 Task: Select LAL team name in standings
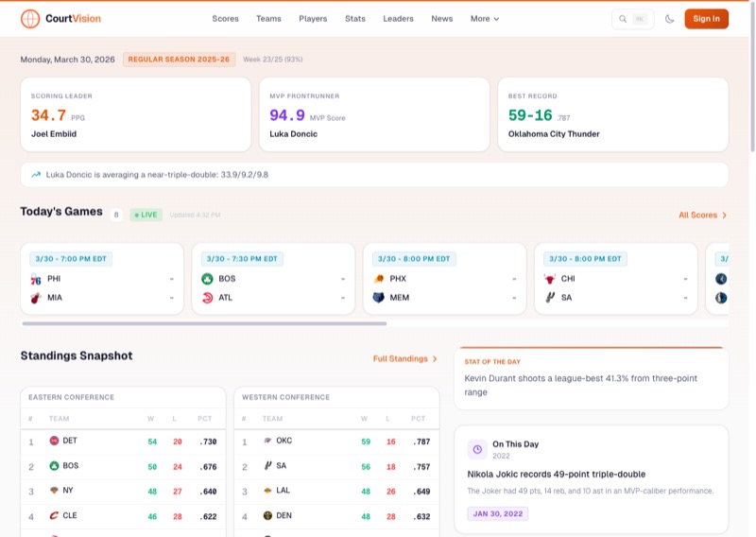pos(283,490)
